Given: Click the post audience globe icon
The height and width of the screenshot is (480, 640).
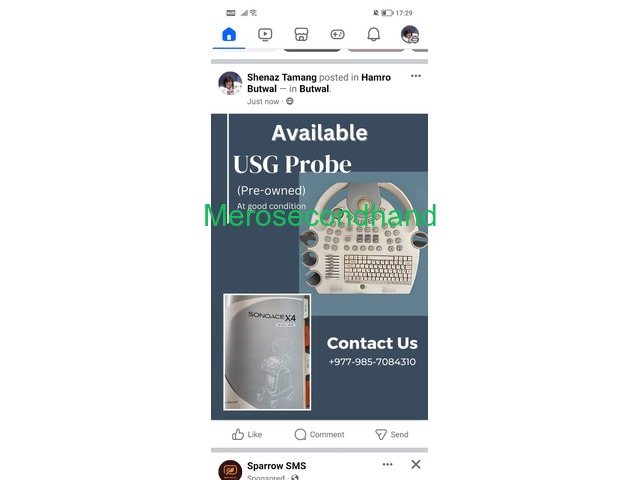Looking at the screenshot, I should click(x=289, y=101).
